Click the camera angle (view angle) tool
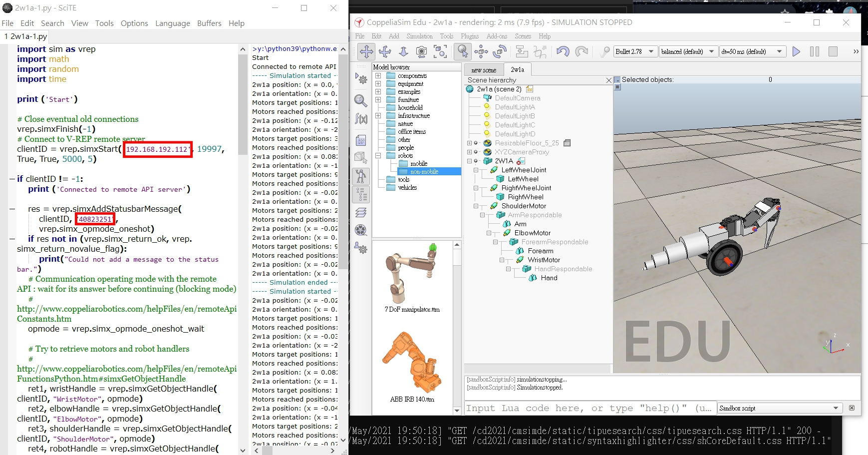The image size is (868, 455). [422, 51]
